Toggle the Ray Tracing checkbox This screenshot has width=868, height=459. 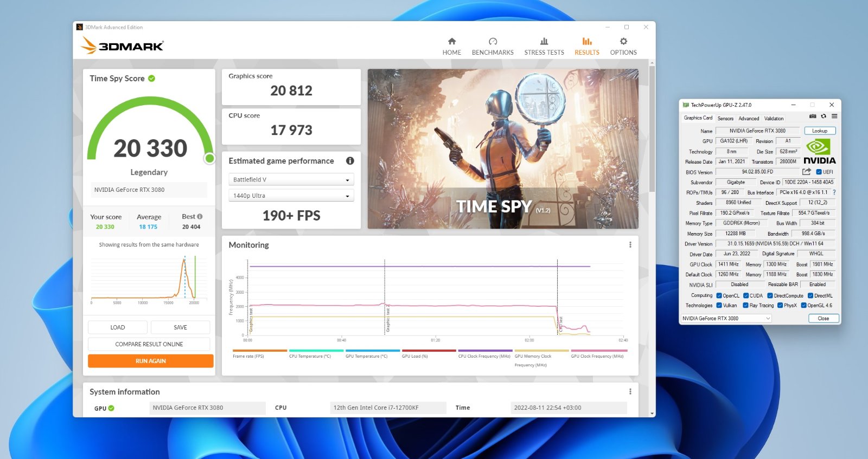click(x=745, y=306)
